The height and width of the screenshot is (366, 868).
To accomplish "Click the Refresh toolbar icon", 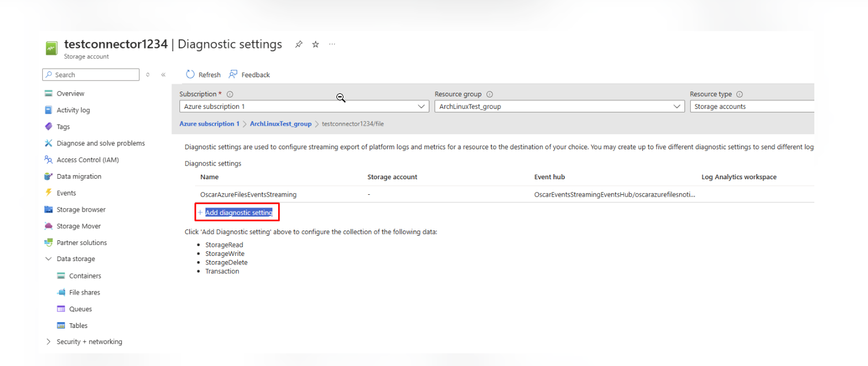I will [190, 74].
